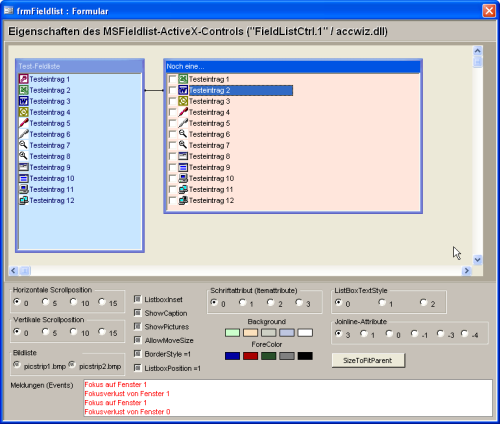This screenshot has height=424, width=500.
Task: Click the right arrow of the horizontal scrollbar
Action: 466,271
